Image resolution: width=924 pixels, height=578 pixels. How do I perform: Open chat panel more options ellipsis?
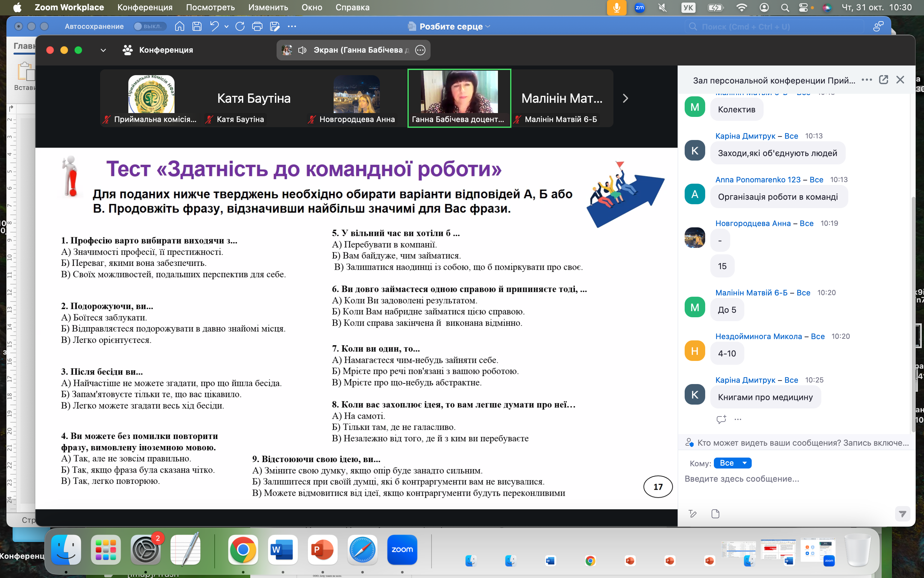click(x=867, y=80)
